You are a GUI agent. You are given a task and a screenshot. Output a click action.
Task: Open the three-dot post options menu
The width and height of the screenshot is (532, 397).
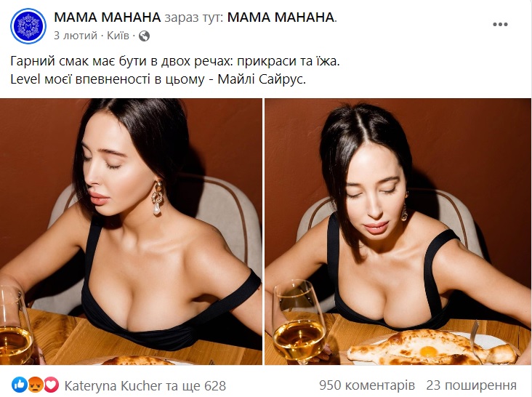500,24
